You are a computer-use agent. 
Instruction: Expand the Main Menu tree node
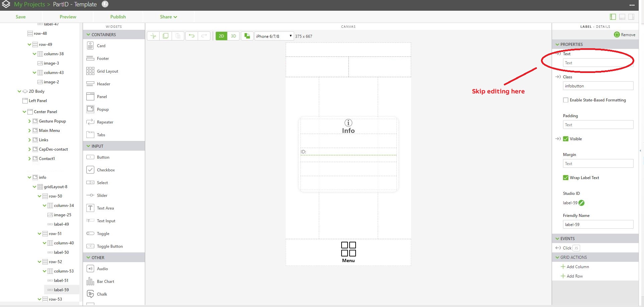click(29, 131)
